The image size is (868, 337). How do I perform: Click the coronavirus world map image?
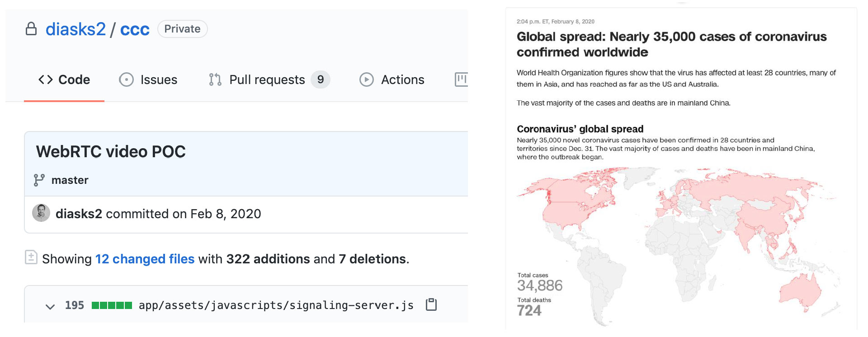(x=678, y=246)
